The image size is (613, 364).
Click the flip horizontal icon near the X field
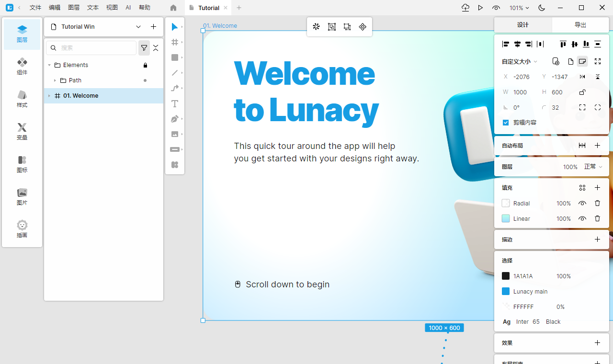tap(582, 77)
